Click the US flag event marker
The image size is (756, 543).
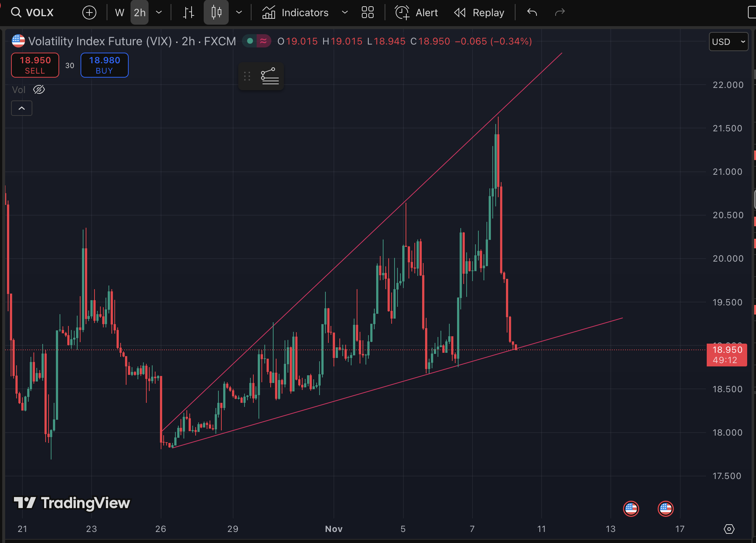[x=631, y=509]
